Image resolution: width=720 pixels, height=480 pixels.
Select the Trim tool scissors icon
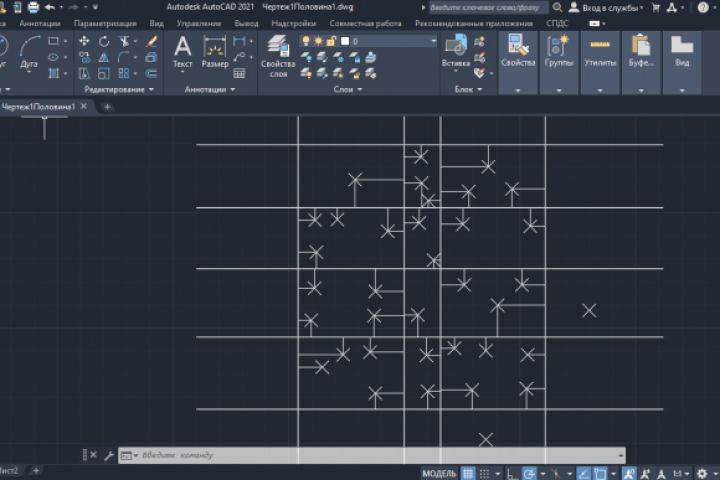click(124, 41)
